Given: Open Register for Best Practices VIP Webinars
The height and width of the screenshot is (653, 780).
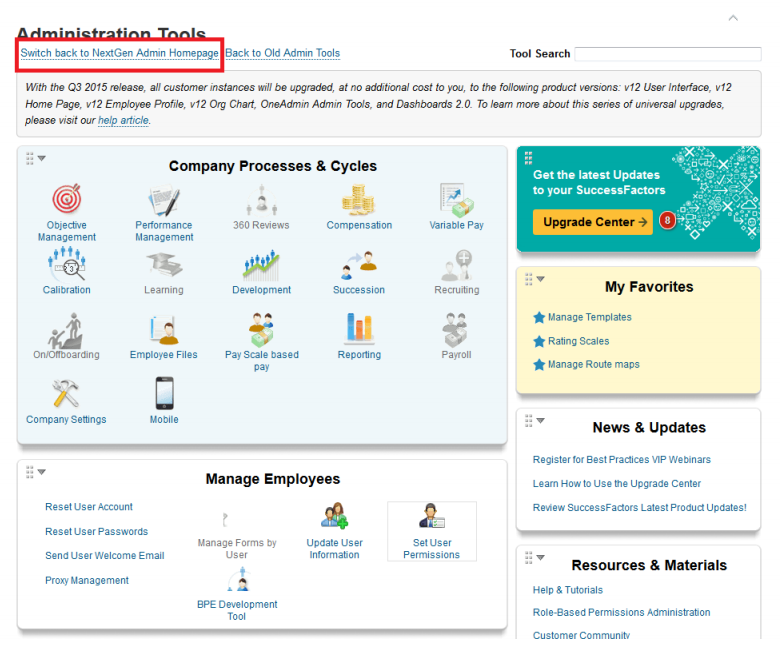Looking at the screenshot, I should coord(622,460).
